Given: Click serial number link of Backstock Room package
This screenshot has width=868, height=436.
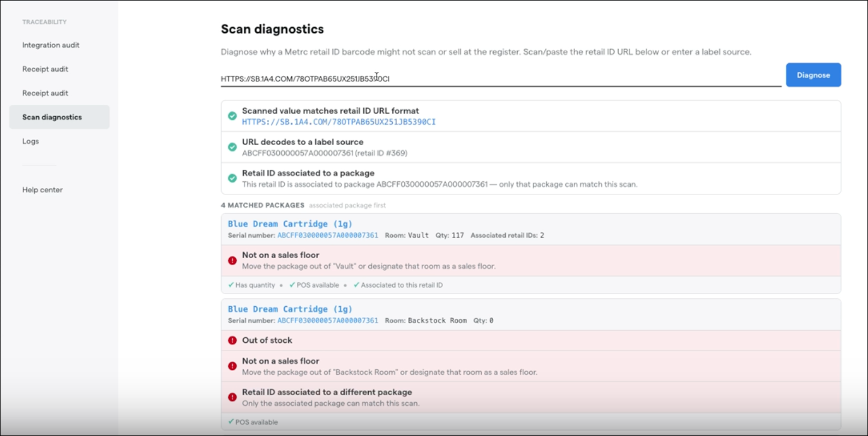Looking at the screenshot, I should coord(328,321).
